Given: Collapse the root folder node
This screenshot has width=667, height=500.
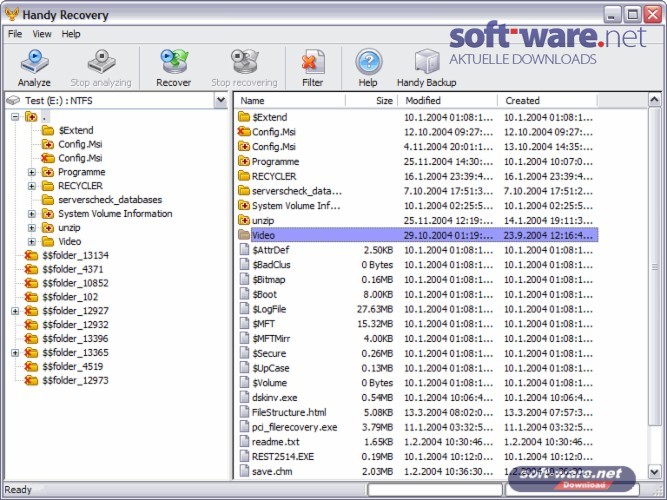Looking at the screenshot, I should click(15, 116).
